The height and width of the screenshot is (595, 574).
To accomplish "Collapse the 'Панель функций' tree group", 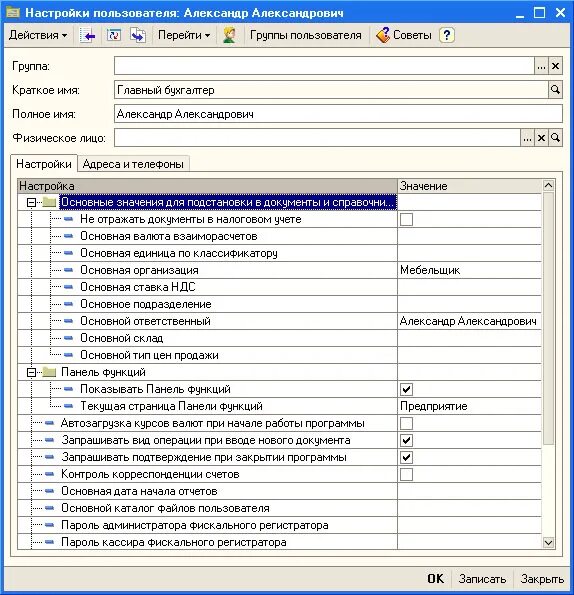I will click(x=31, y=372).
